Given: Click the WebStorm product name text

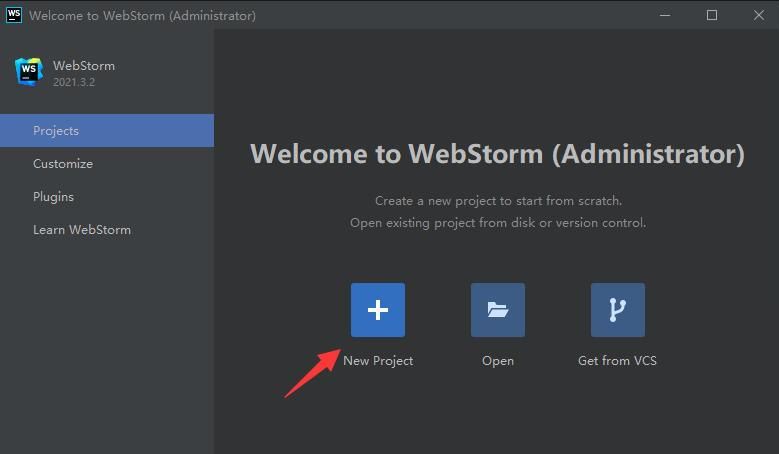Looking at the screenshot, I should [x=84, y=66].
